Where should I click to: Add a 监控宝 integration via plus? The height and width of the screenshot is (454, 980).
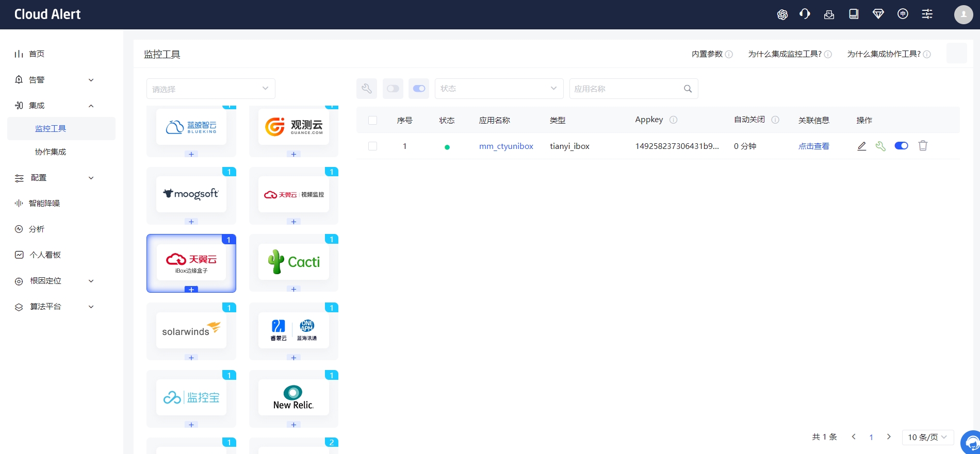coord(191,425)
